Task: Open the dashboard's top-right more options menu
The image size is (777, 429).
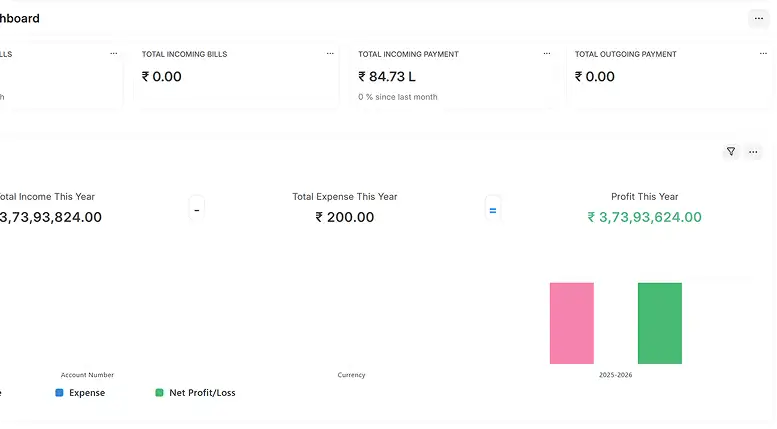Action: (757, 18)
